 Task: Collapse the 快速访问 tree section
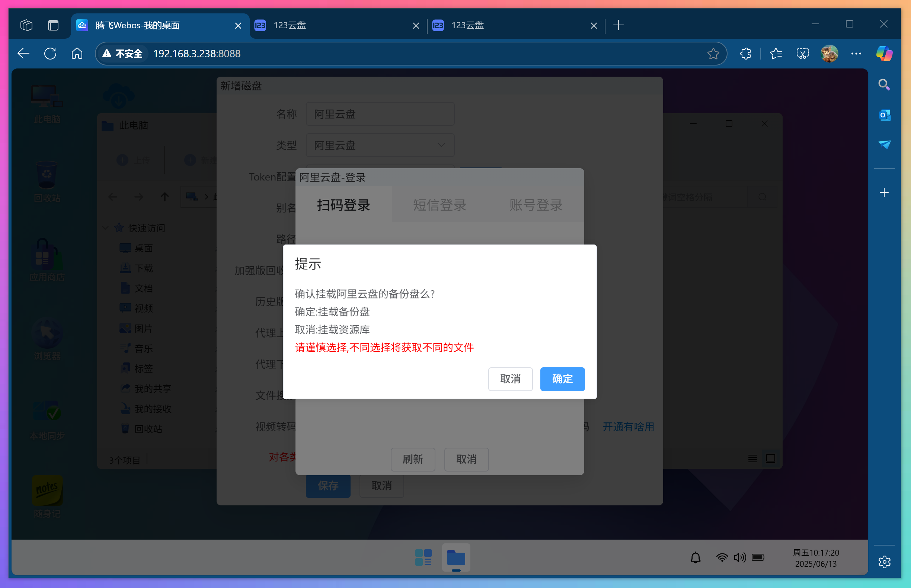[x=105, y=227]
